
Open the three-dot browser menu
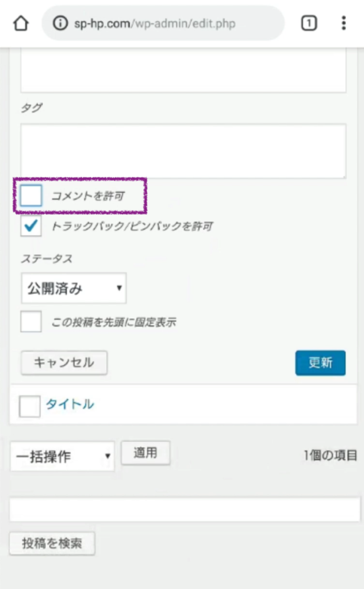tap(343, 24)
